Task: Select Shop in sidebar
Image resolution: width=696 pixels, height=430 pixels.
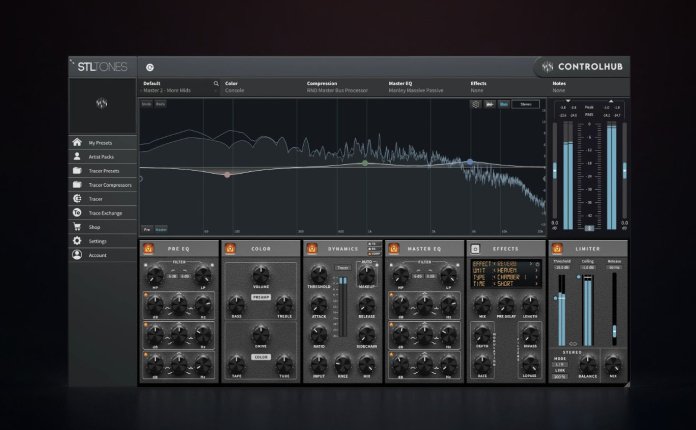Action: [x=103, y=227]
